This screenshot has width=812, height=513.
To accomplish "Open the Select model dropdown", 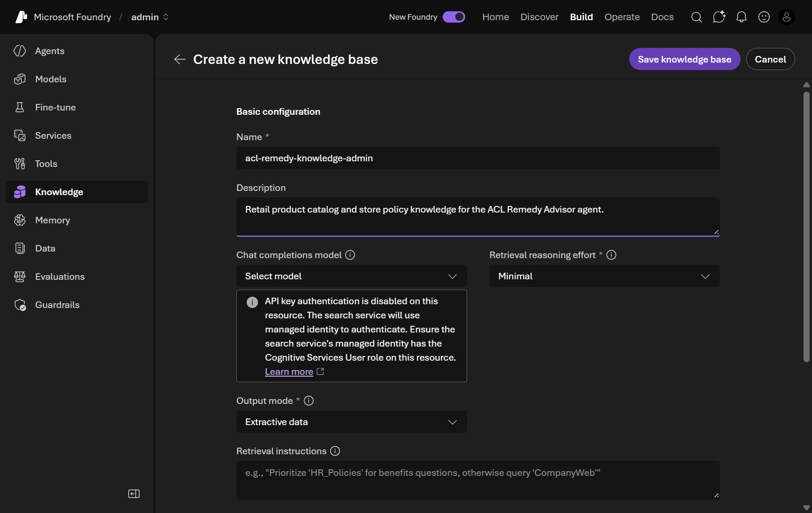I will (x=351, y=276).
